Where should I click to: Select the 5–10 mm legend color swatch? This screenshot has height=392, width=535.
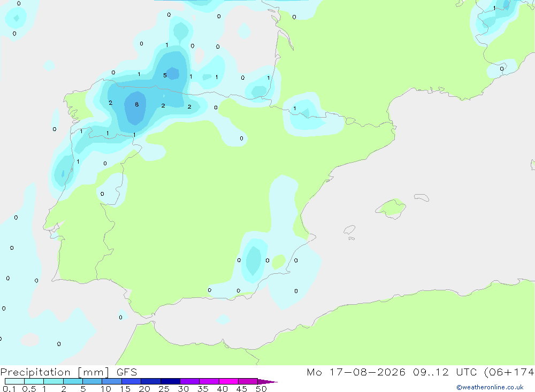(93, 381)
